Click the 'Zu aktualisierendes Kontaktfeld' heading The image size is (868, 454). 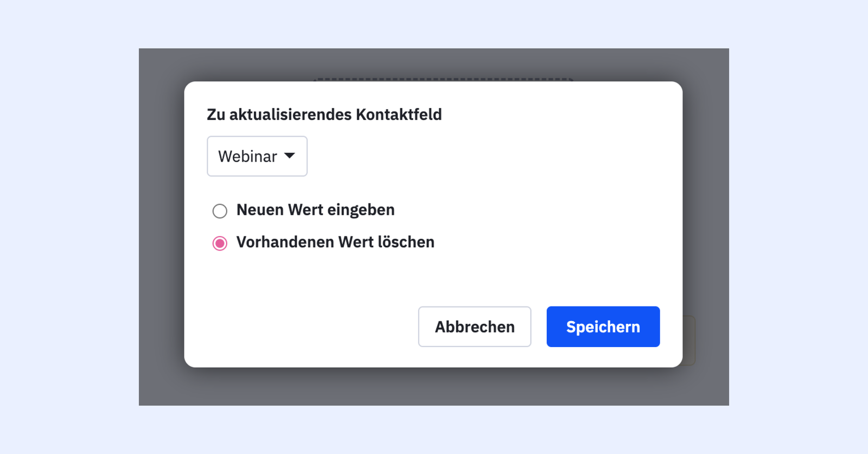point(324,114)
